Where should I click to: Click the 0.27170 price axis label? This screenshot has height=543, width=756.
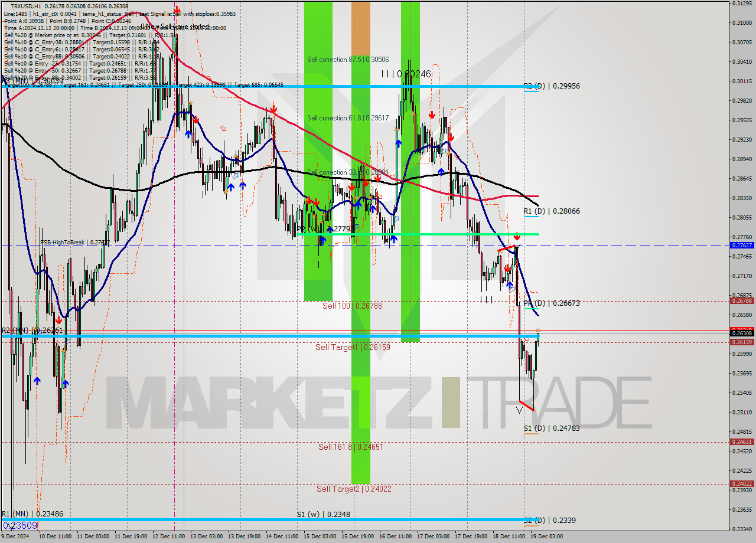[742, 276]
